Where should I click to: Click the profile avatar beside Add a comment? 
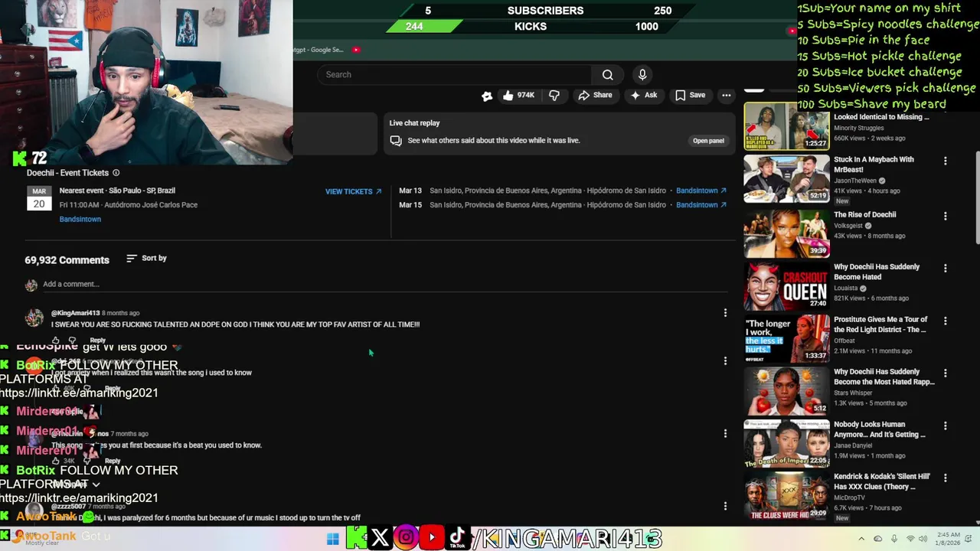point(31,285)
